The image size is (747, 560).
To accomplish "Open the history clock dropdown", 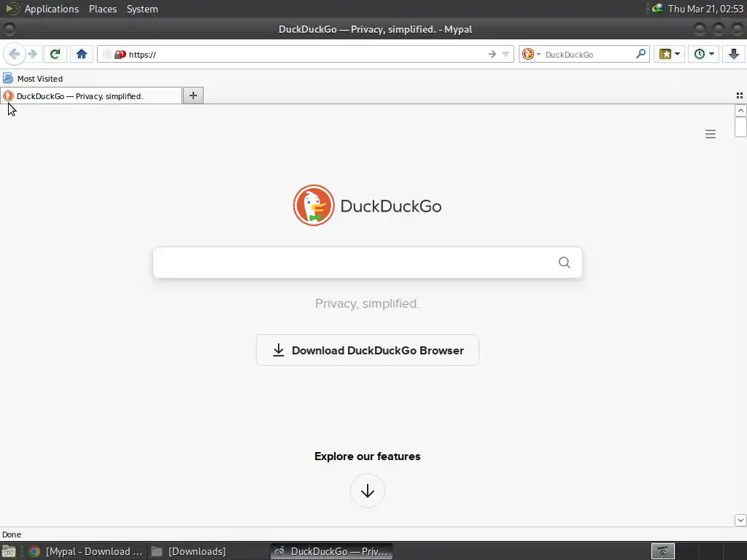I will point(703,54).
